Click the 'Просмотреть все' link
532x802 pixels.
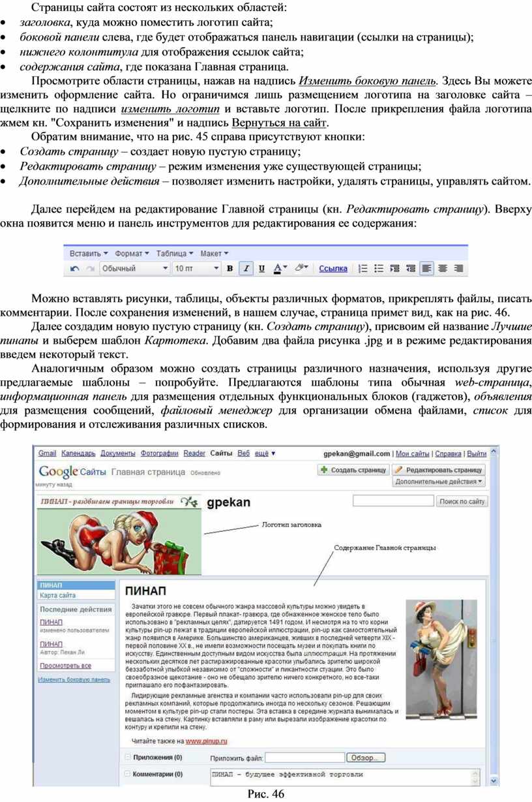pos(65,666)
